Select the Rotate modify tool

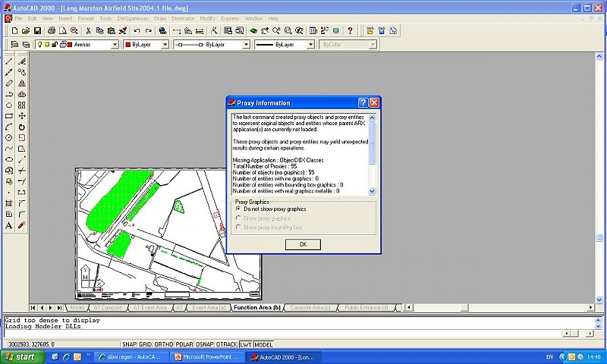22,127
